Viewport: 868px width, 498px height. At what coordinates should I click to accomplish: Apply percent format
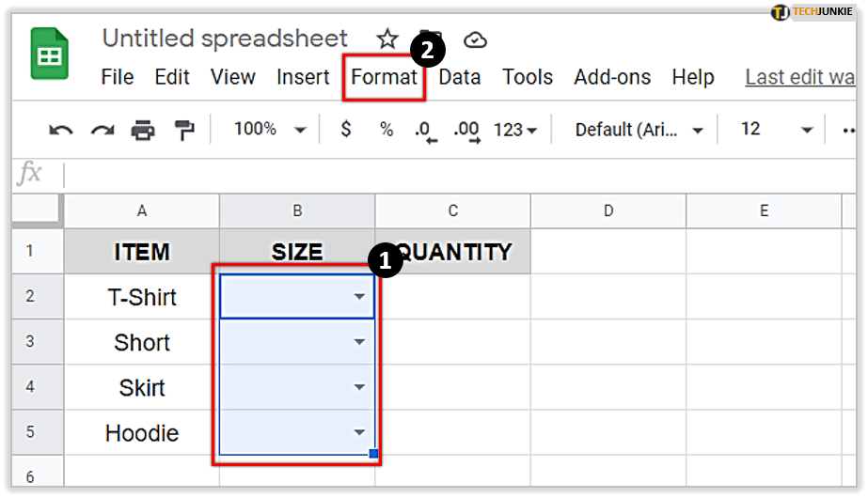(387, 130)
